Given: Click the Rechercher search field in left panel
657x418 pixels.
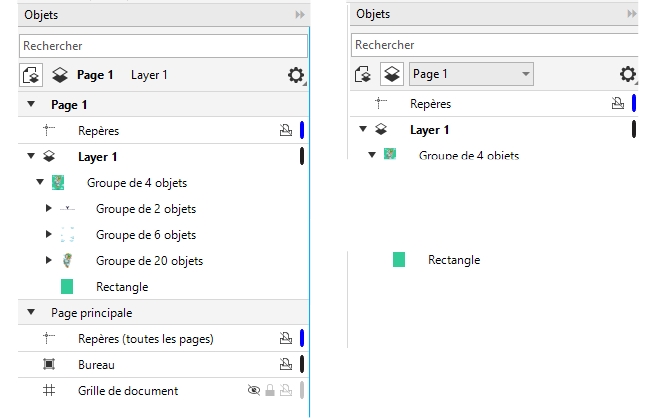Looking at the screenshot, I should pyautogui.click(x=163, y=46).
